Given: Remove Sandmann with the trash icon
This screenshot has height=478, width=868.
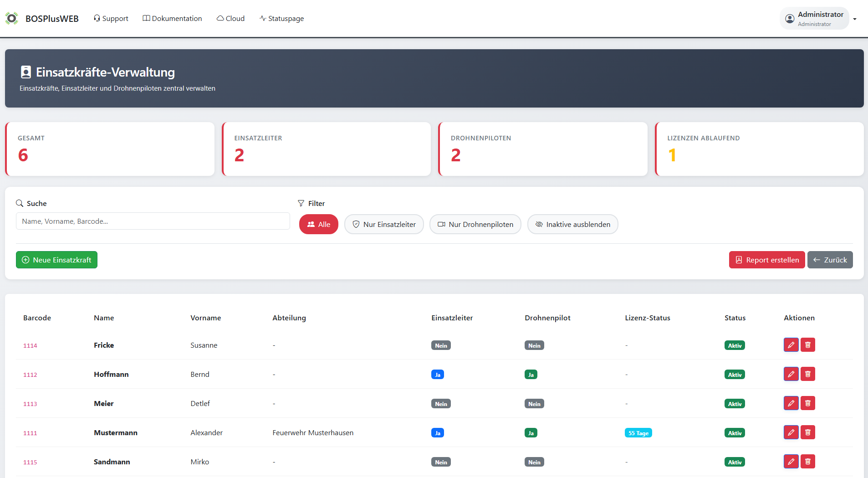Looking at the screenshot, I should pos(807,462).
